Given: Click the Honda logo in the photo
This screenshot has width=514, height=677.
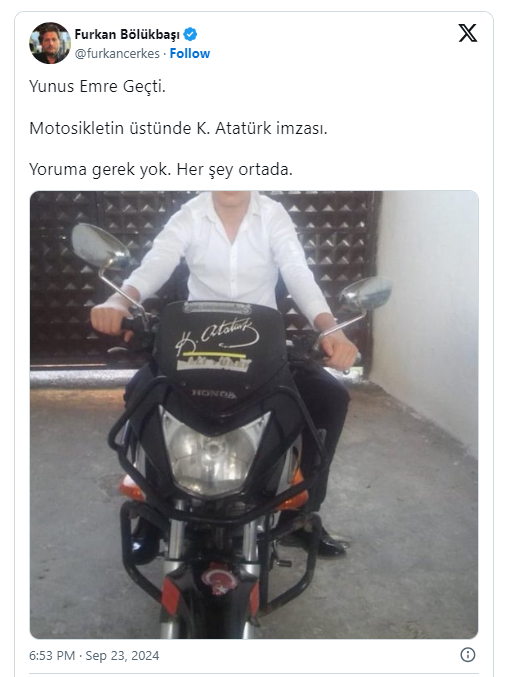Looking at the screenshot, I should 214,394.
